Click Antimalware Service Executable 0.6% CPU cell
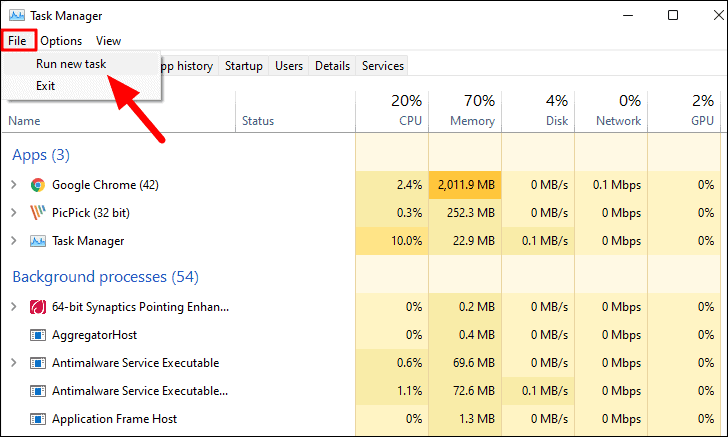Image resolution: width=728 pixels, height=437 pixels. point(392,363)
